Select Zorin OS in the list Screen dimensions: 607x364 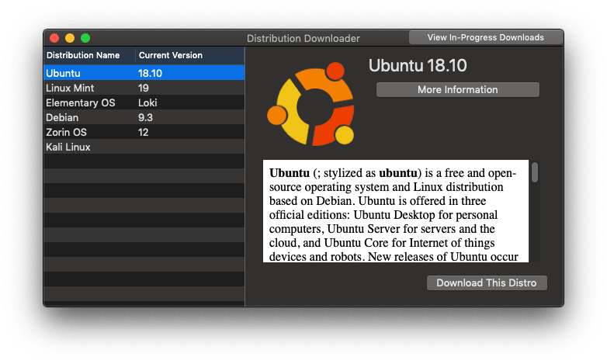(x=144, y=132)
